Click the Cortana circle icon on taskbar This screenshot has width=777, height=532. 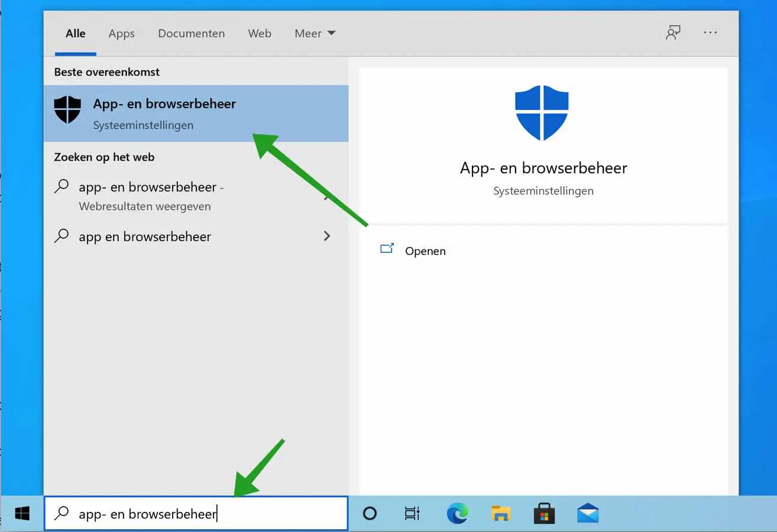370,514
